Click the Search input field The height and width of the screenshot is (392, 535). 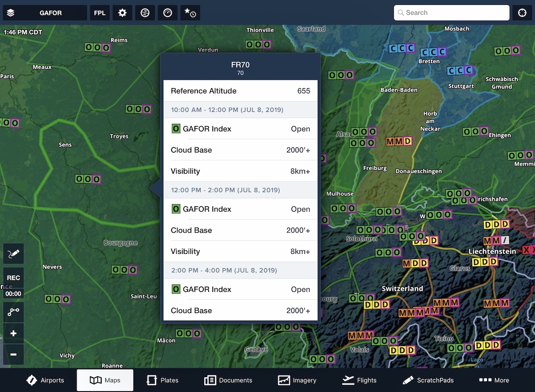click(x=451, y=12)
